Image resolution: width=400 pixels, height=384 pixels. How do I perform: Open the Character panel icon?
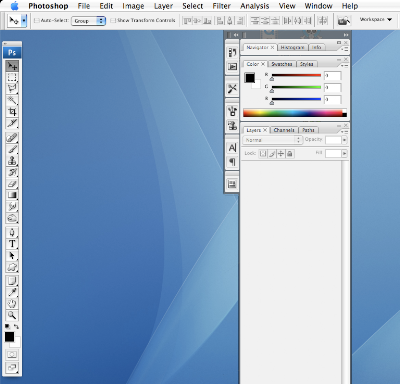click(x=232, y=147)
